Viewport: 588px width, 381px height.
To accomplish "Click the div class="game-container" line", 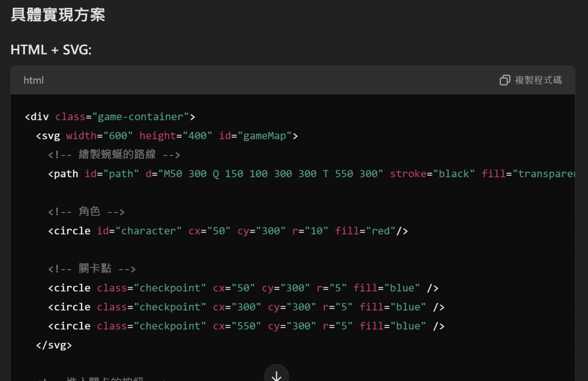I will click(110, 117).
